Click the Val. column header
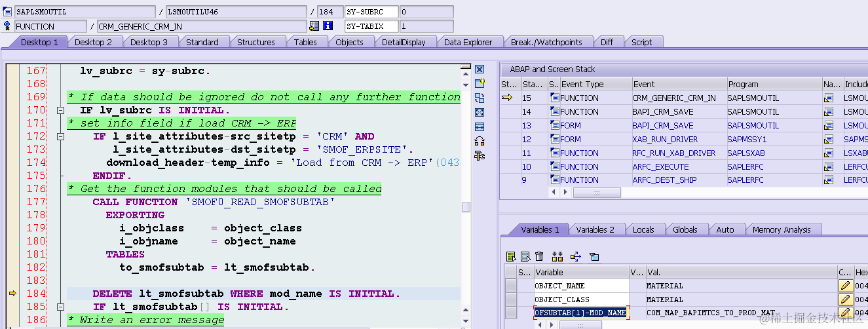868x329 pixels. click(740, 272)
